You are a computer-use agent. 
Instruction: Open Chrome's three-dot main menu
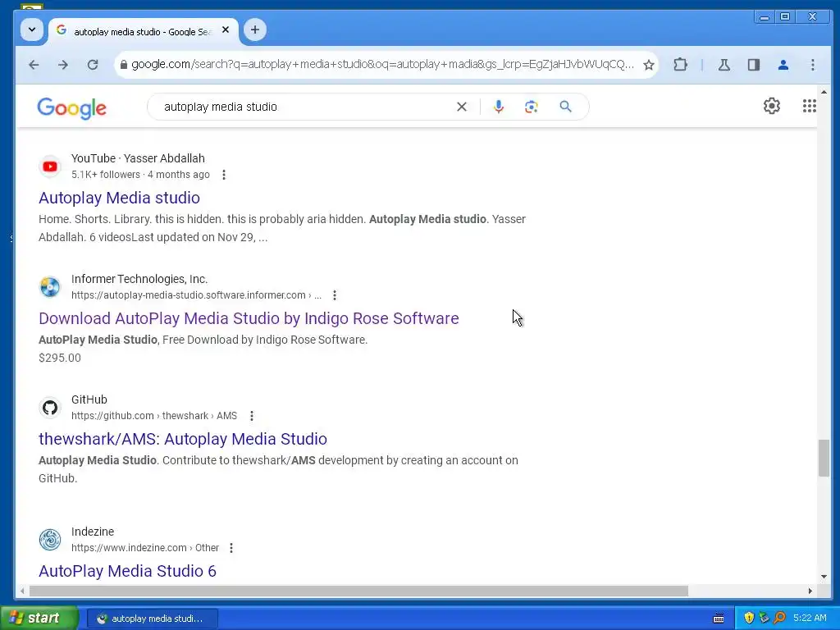click(813, 65)
